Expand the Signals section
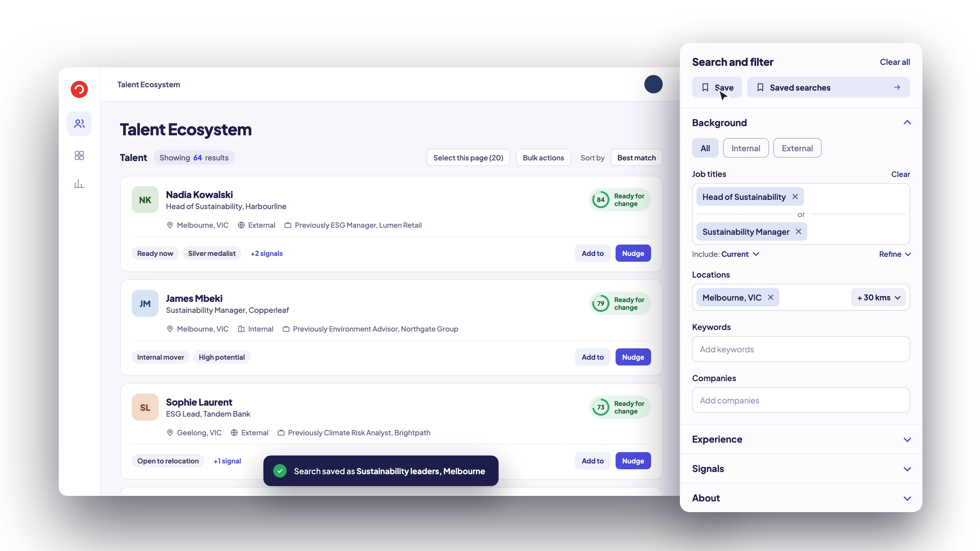 (801, 468)
